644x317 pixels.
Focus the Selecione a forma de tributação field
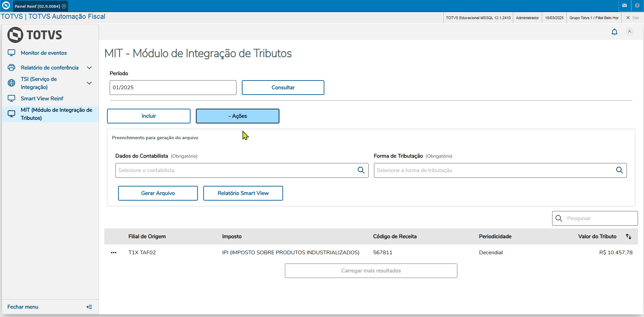pyautogui.click(x=500, y=170)
